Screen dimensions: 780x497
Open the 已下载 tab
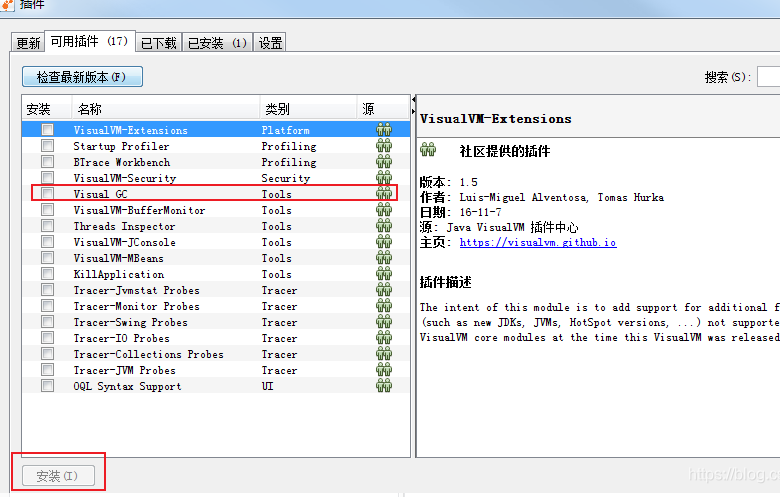[x=159, y=43]
